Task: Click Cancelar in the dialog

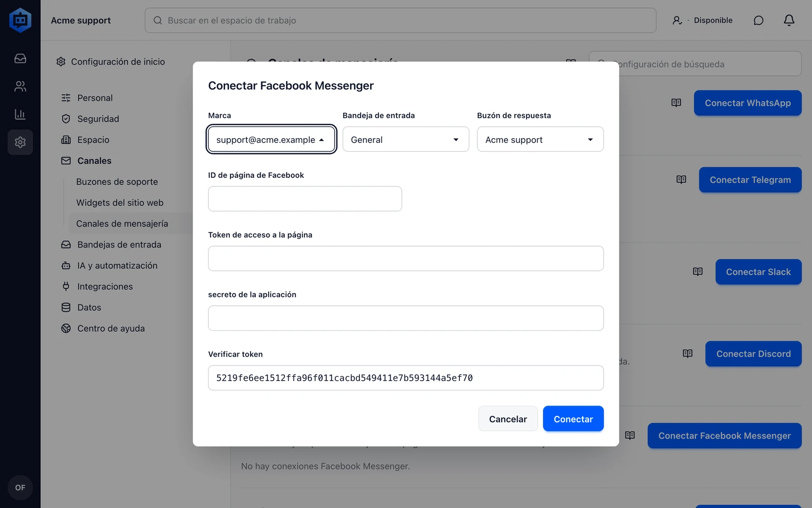Action: point(508,419)
